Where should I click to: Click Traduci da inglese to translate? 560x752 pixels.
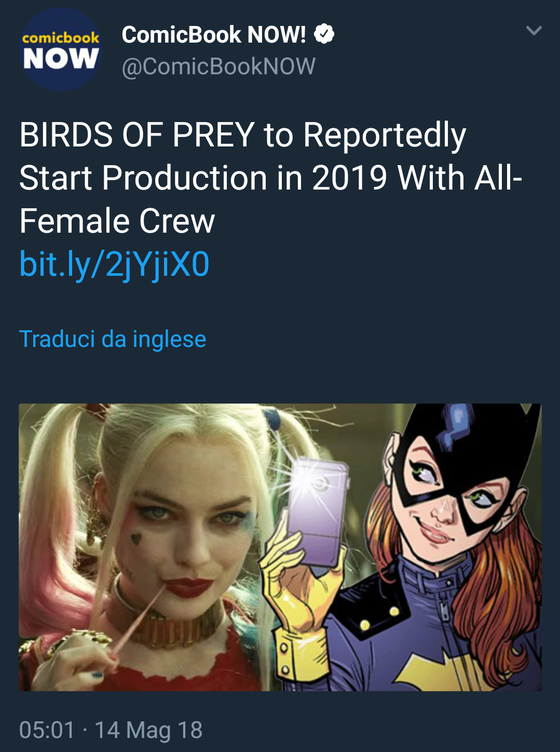coord(113,339)
